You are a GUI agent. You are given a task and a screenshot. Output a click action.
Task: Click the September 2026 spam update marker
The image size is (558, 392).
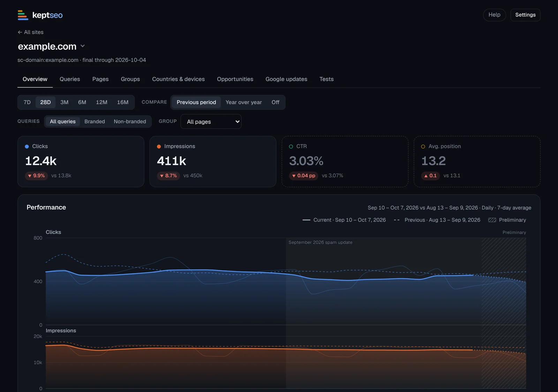point(320,243)
